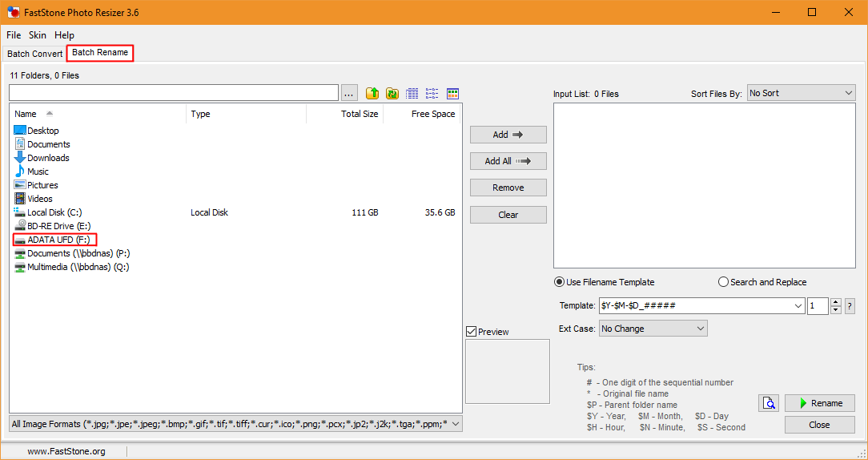The width and height of the screenshot is (868, 460).
Task: Click www.FastStone.org in status bar
Action: point(66,451)
